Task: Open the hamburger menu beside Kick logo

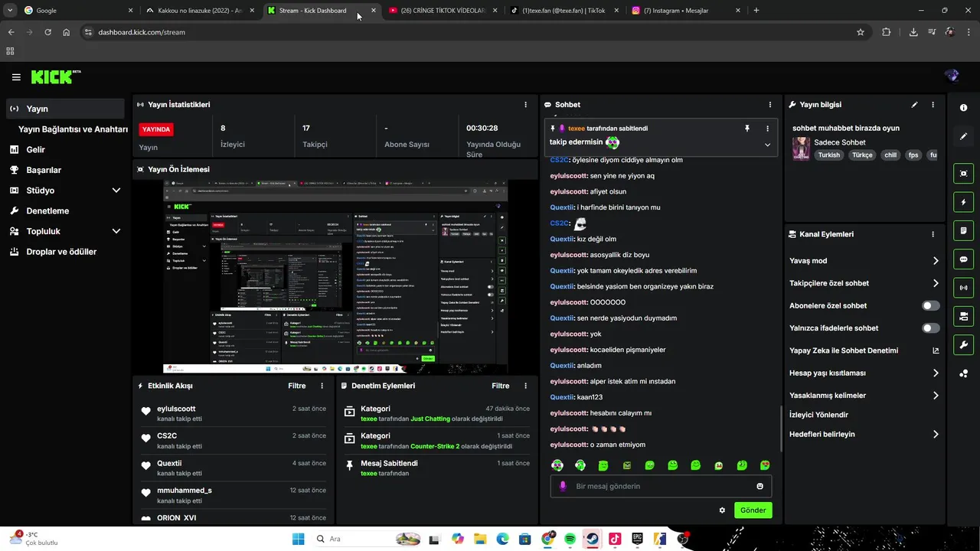Action: point(16,77)
